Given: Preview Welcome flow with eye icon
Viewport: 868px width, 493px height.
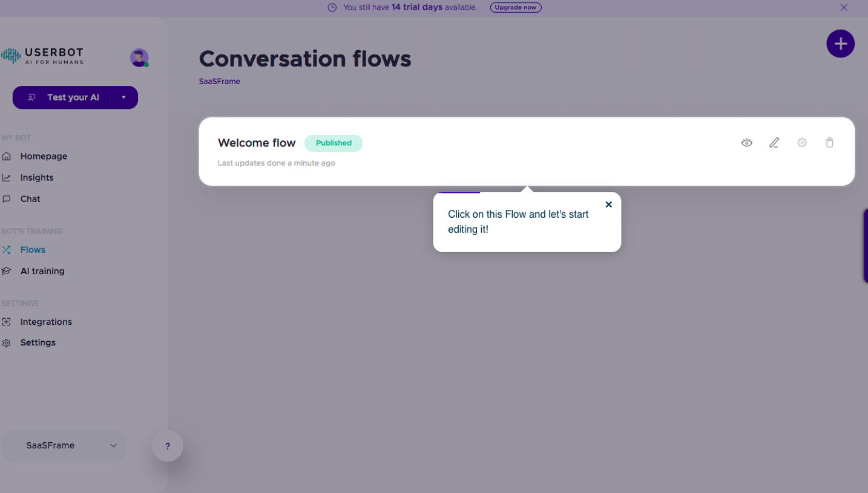Looking at the screenshot, I should [x=746, y=143].
